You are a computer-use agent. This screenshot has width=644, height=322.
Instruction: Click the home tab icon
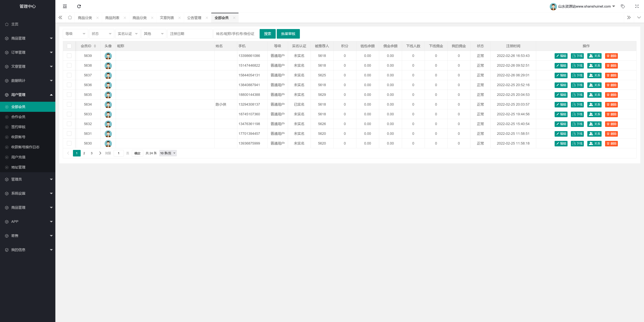pos(70,17)
